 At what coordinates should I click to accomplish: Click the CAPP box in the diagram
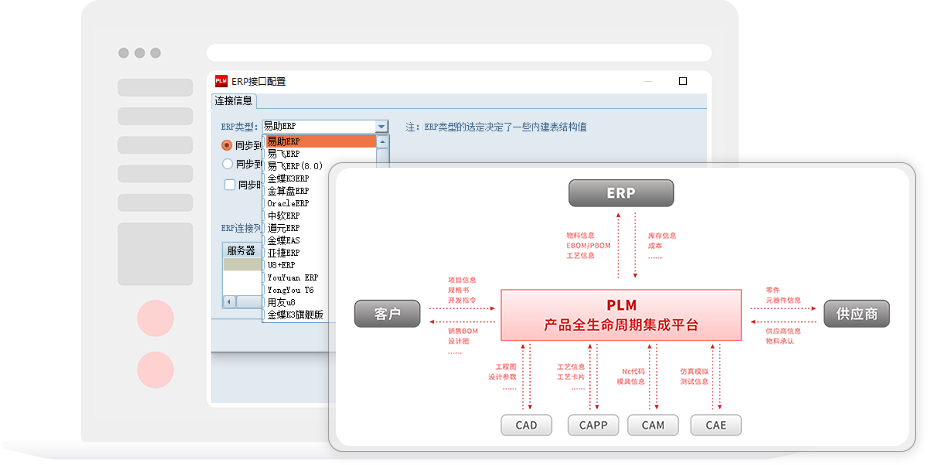[593, 425]
